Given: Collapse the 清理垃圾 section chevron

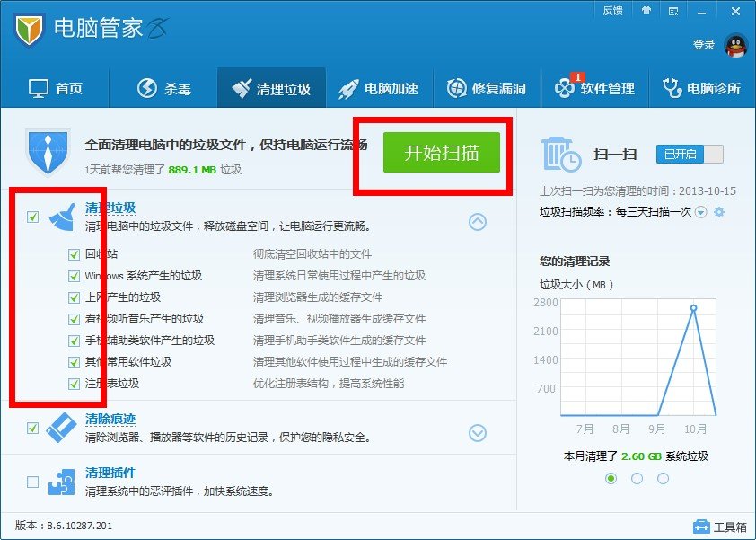Looking at the screenshot, I should [x=478, y=222].
